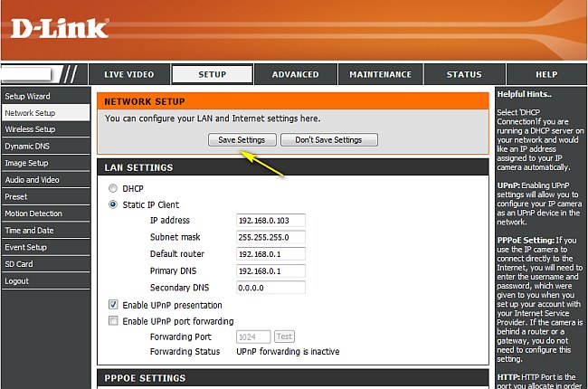Open Motion Detection settings

[x=33, y=213]
